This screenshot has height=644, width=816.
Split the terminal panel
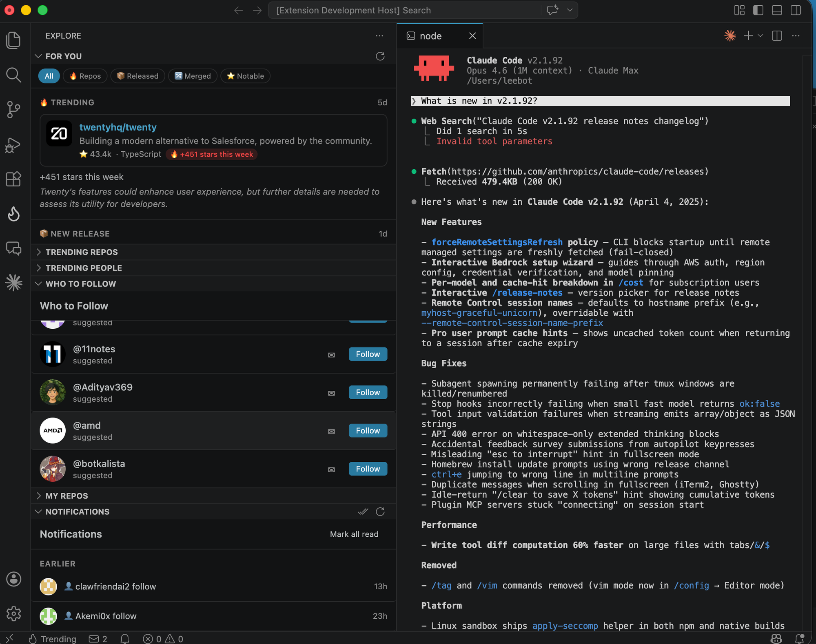pos(776,36)
